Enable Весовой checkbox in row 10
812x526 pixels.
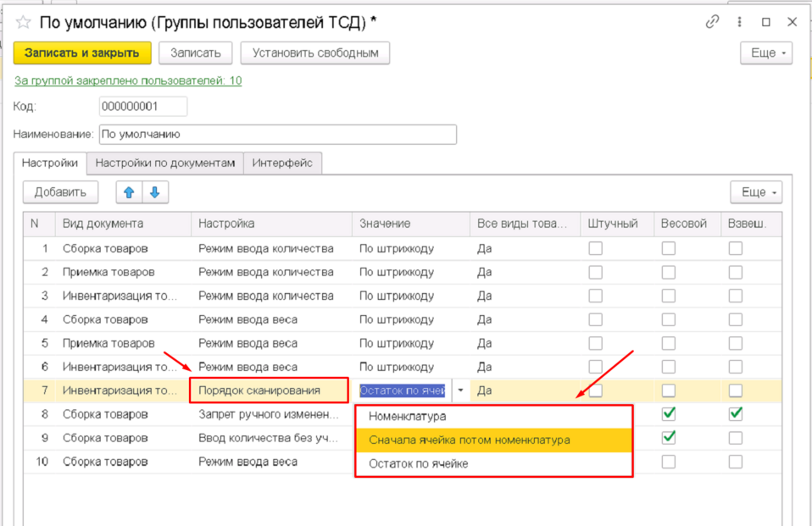[x=669, y=462]
